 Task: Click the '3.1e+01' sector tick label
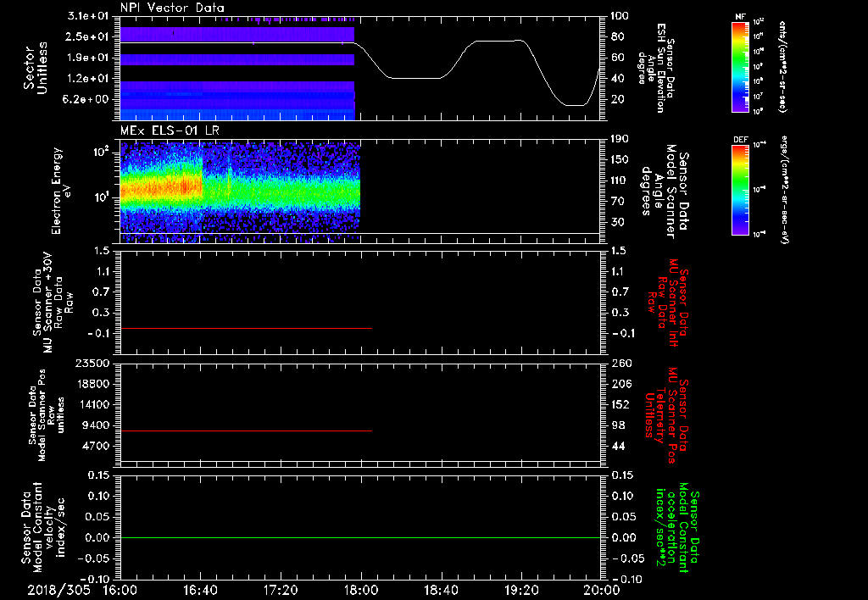point(88,16)
